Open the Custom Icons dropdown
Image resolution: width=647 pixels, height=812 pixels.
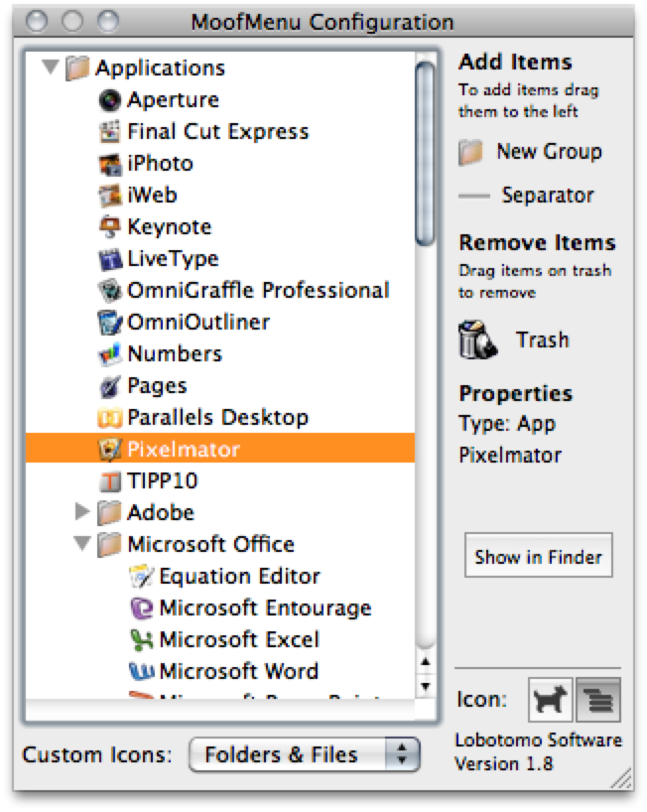[x=305, y=754]
